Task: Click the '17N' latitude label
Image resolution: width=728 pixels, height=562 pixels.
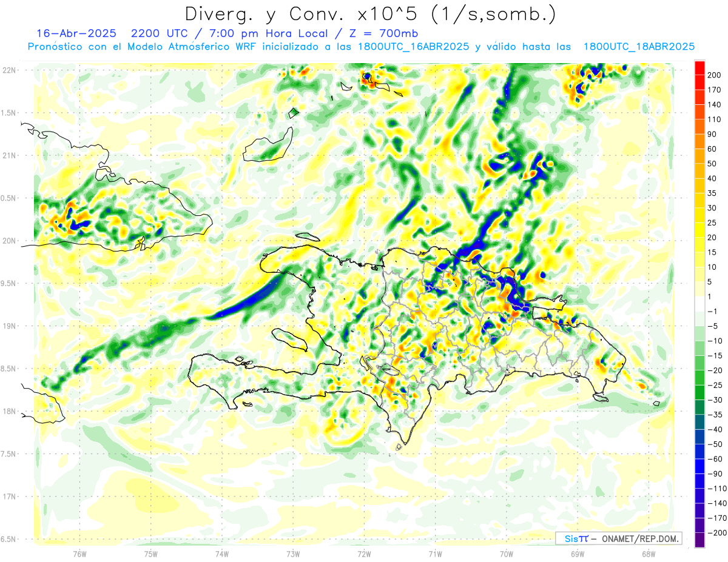Action: click(x=9, y=497)
